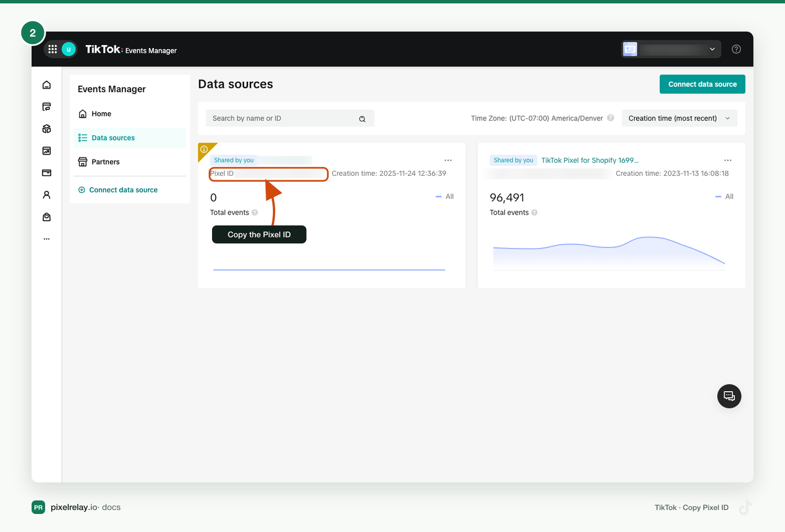Click the Pixel ID field on first card

click(x=268, y=174)
